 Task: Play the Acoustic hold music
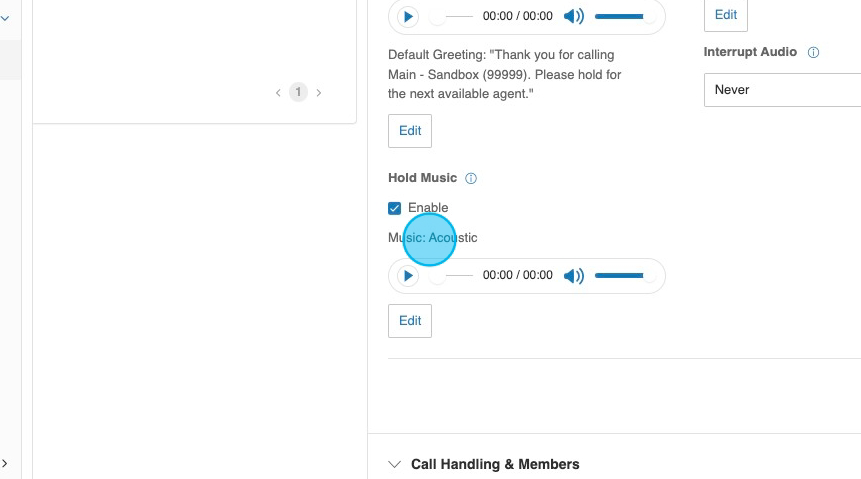click(x=408, y=276)
